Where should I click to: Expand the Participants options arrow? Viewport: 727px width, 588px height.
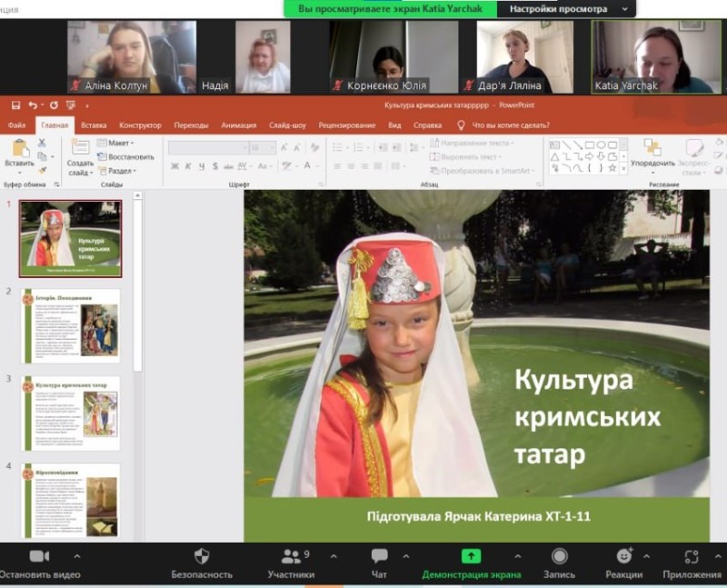click(334, 556)
